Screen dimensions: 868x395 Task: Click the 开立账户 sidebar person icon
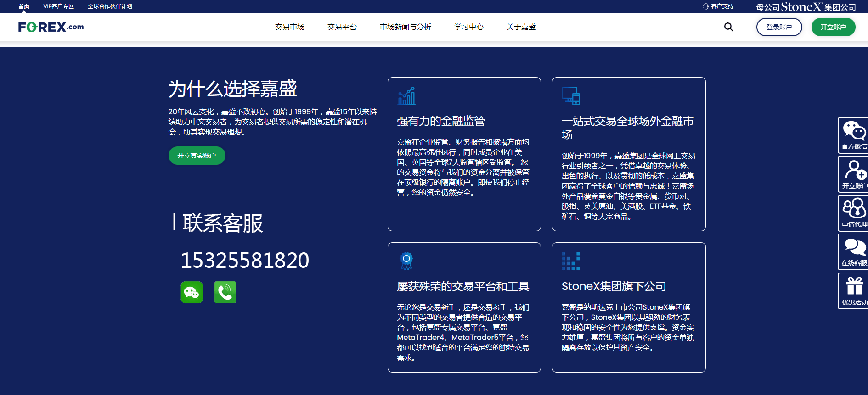click(854, 174)
